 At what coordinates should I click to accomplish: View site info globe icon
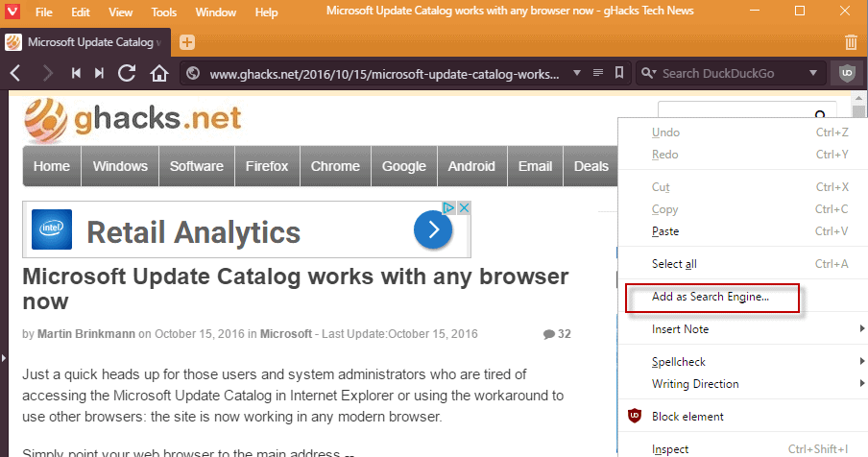pos(193,73)
